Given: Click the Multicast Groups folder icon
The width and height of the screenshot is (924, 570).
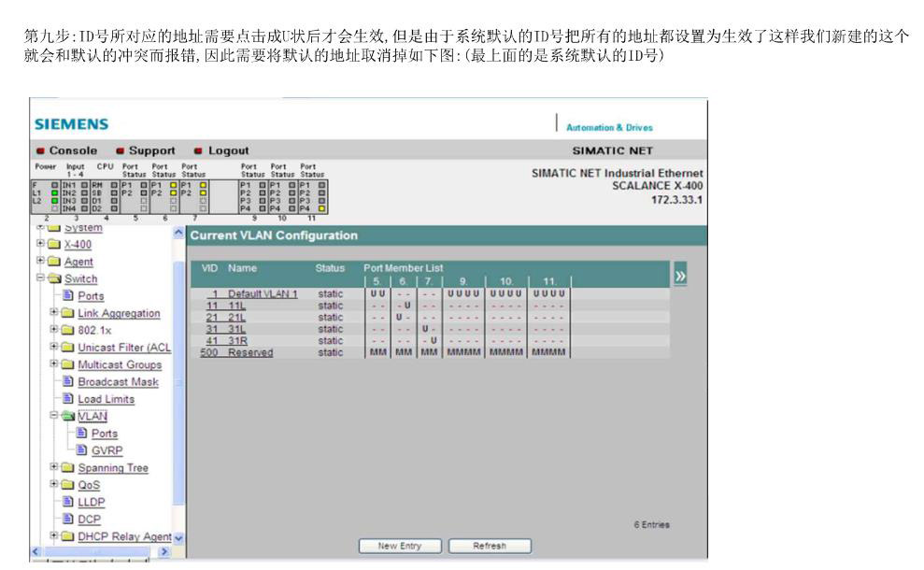Looking at the screenshot, I should 68,365.
